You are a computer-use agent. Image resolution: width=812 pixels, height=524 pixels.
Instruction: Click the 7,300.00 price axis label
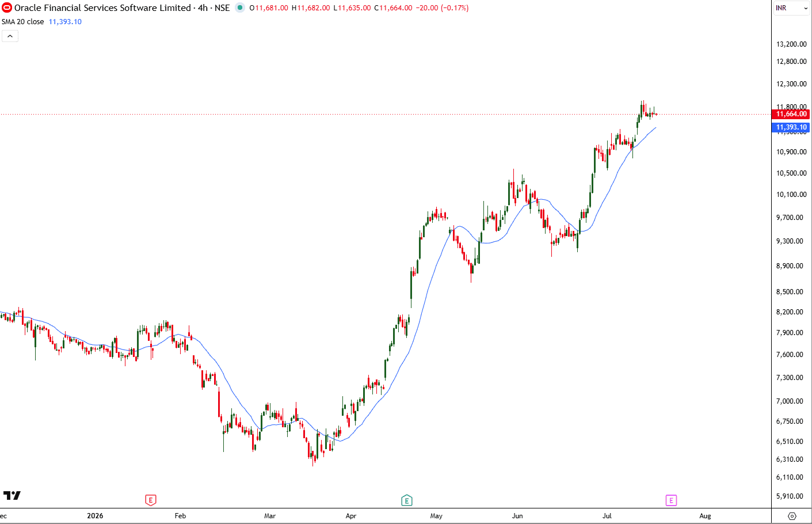tap(790, 378)
